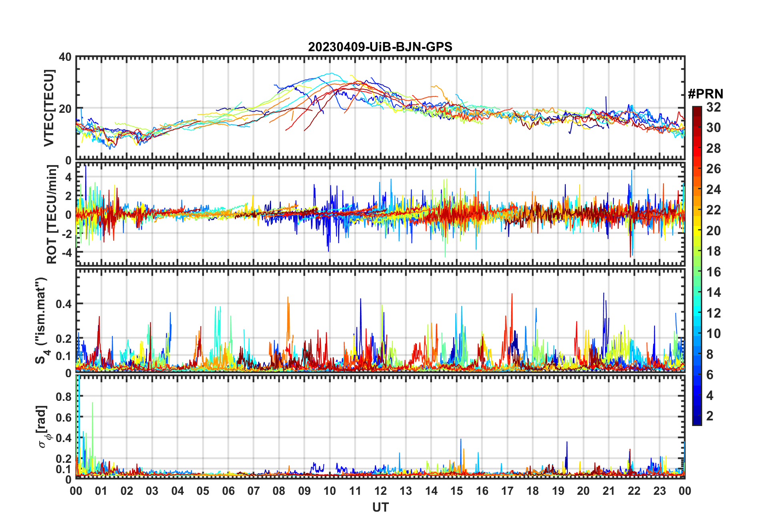Viewport: 761px width, 532px height.
Task: Click inside the VTEC plot panel
Action: (380, 108)
